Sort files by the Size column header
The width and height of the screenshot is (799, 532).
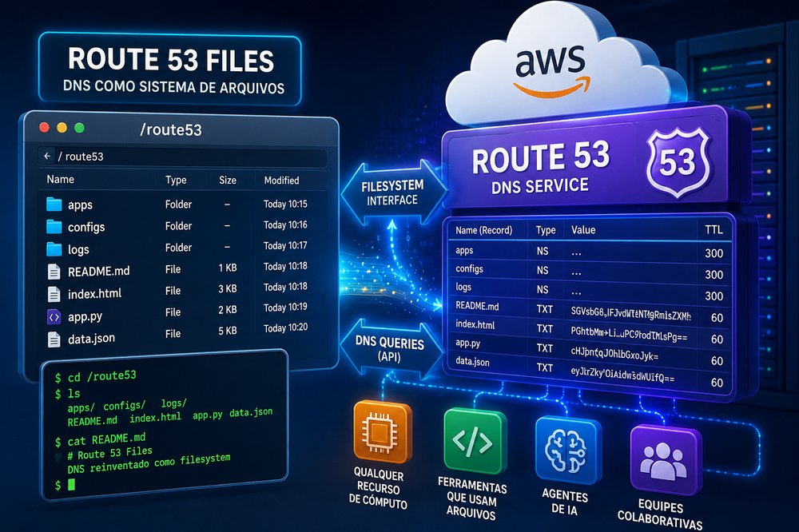point(228,180)
